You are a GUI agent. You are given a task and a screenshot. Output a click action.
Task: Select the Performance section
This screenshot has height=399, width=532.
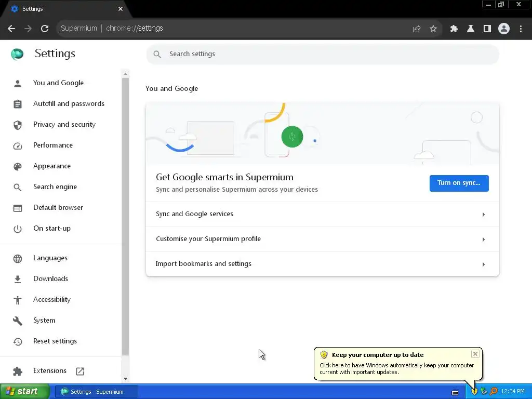pos(53,145)
